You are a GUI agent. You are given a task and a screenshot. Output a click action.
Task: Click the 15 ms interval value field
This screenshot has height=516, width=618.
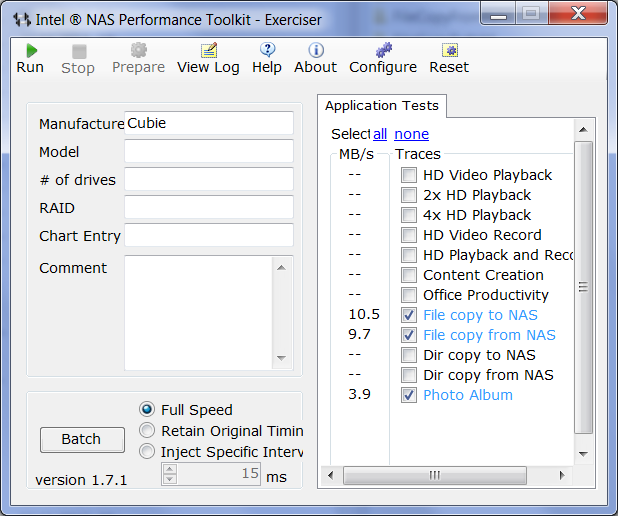click(x=218, y=474)
